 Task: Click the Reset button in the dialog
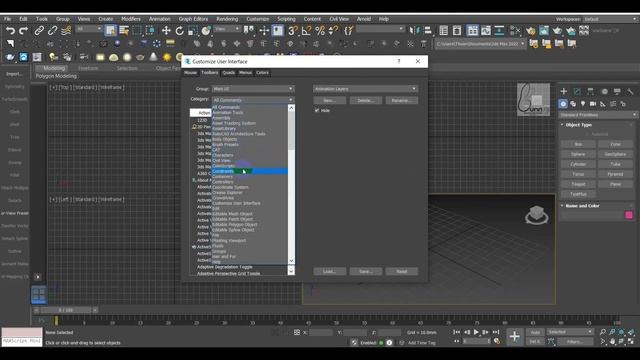point(402,271)
